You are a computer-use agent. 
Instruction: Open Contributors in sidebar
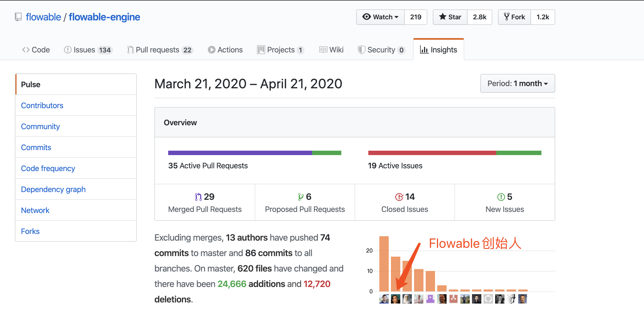point(42,105)
